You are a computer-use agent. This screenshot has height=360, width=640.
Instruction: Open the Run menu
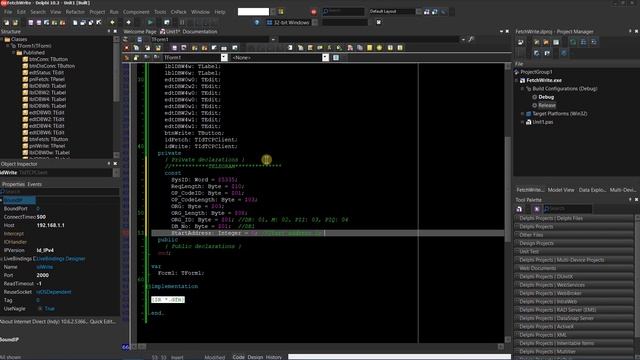[x=114, y=12]
